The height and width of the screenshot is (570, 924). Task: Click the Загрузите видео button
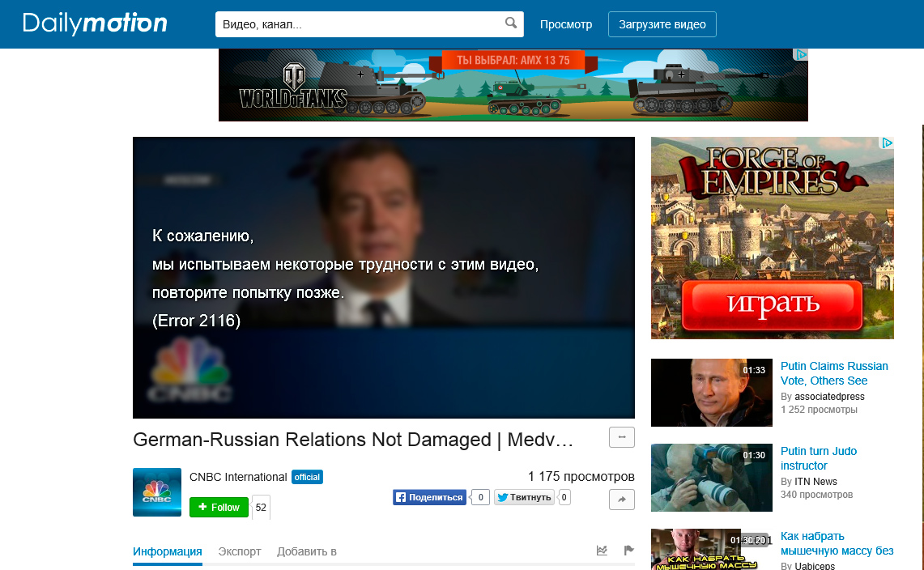click(x=662, y=24)
